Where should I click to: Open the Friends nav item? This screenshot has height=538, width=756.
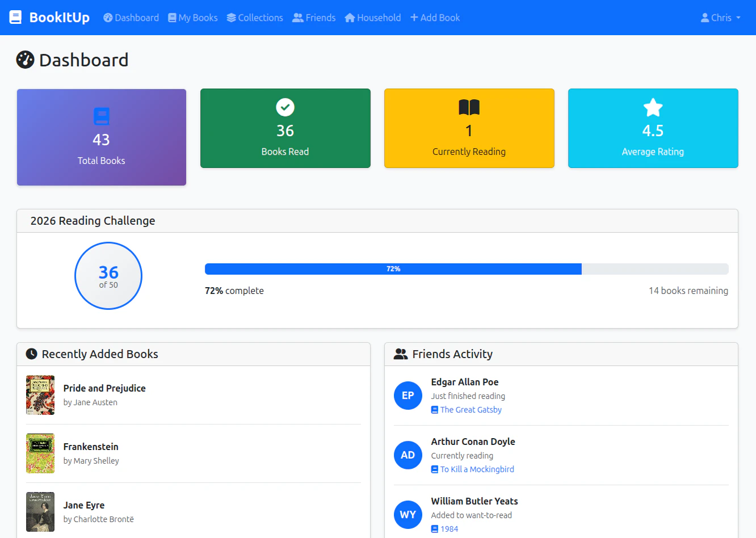[x=314, y=18]
